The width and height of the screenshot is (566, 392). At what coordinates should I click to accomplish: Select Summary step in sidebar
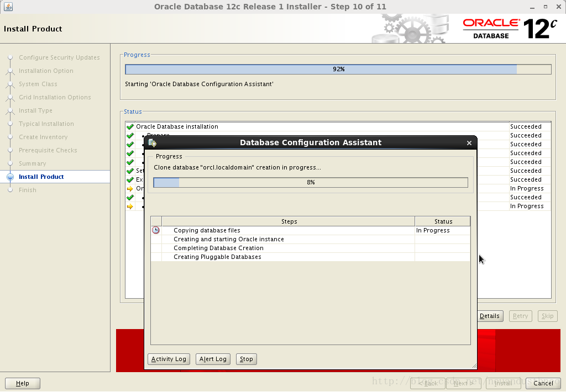click(32, 163)
